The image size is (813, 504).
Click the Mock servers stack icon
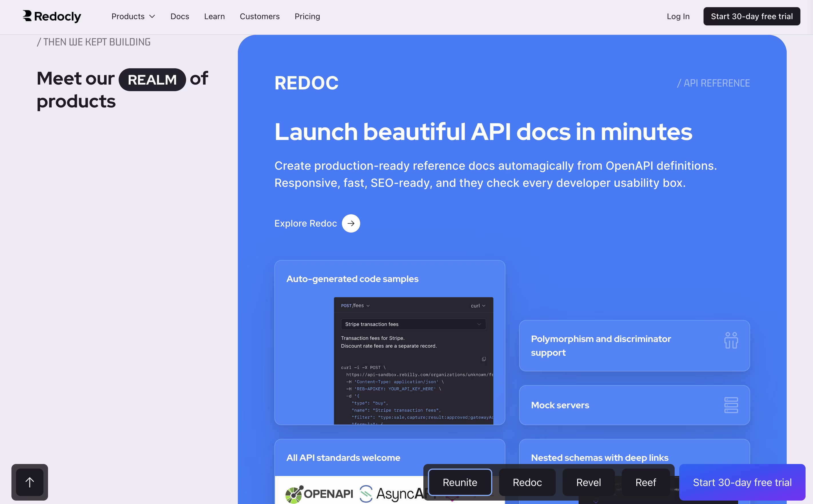point(731,405)
